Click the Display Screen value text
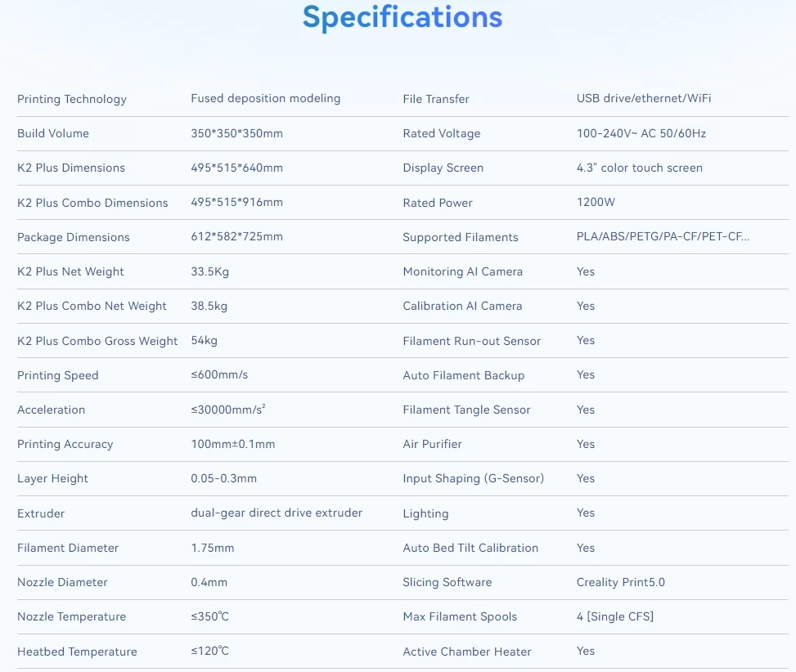796x672 pixels. 639,168
